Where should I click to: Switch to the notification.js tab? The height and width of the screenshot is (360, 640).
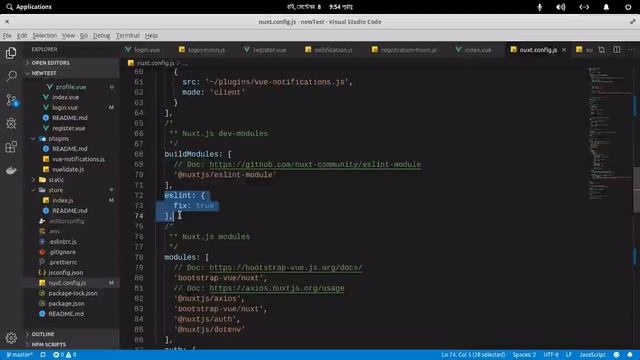[x=329, y=50]
